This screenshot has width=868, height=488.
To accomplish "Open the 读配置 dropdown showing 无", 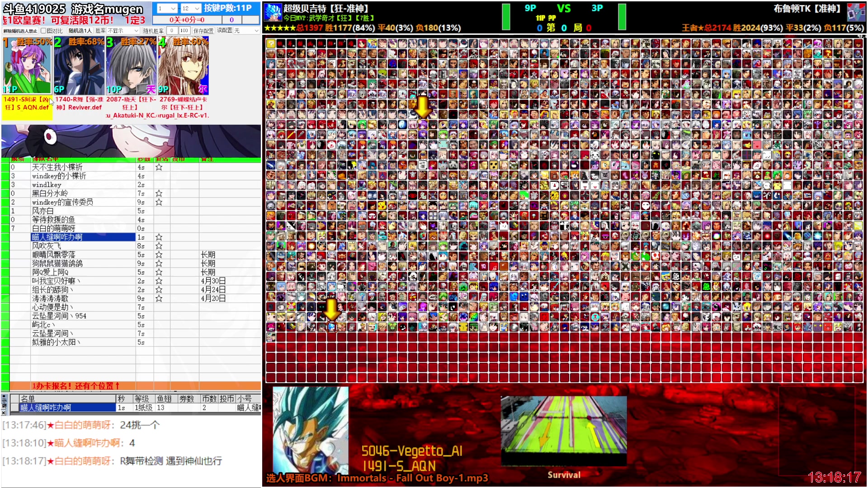I will (x=246, y=31).
